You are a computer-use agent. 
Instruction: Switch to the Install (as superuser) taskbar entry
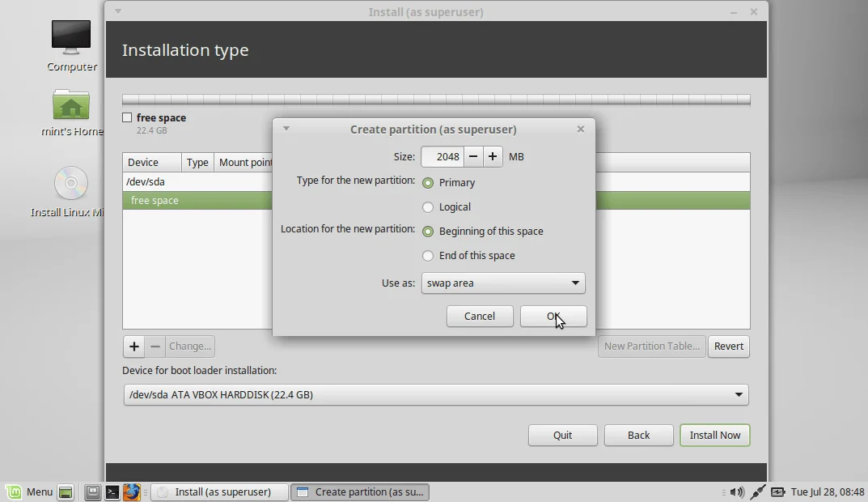point(218,491)
